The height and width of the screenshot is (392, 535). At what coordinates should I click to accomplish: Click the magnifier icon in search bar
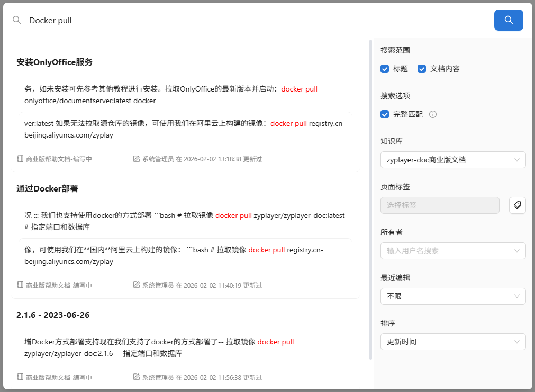click(17, 20)
